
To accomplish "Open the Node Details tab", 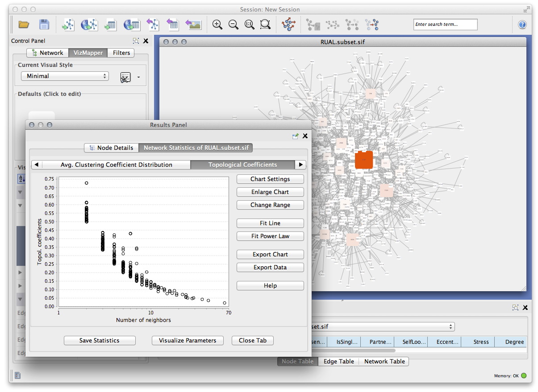I will (111, 148).
